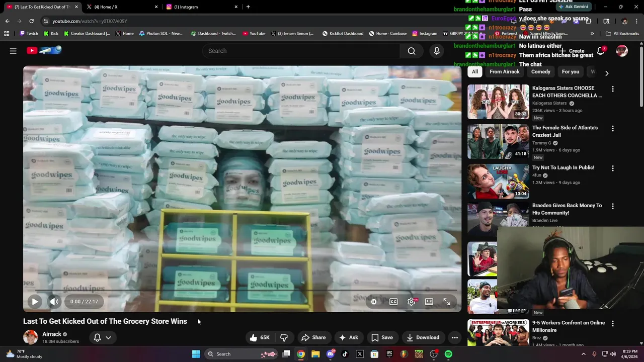Viewport: 644px width, 362px height.
Task: Reload the page
Action: [31, 21]
